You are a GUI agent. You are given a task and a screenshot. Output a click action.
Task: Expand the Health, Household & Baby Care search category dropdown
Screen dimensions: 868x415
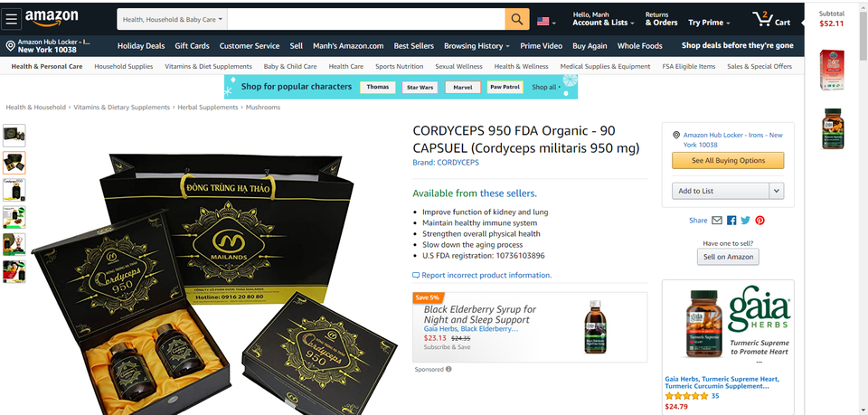[172, 19]
